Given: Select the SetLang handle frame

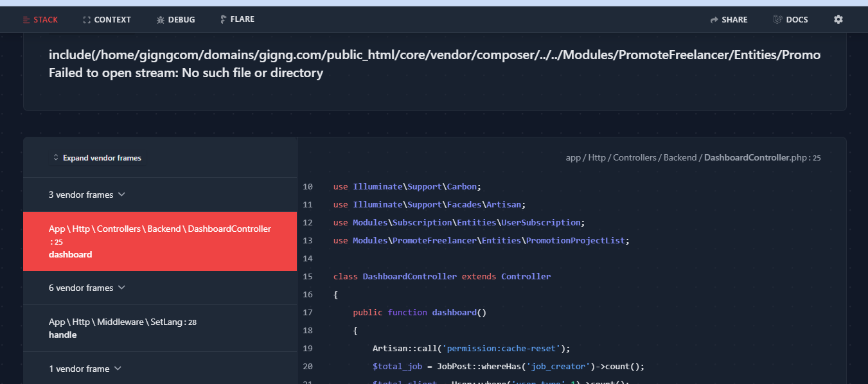Looking at the screenshot, I should (x=160, y=328).
